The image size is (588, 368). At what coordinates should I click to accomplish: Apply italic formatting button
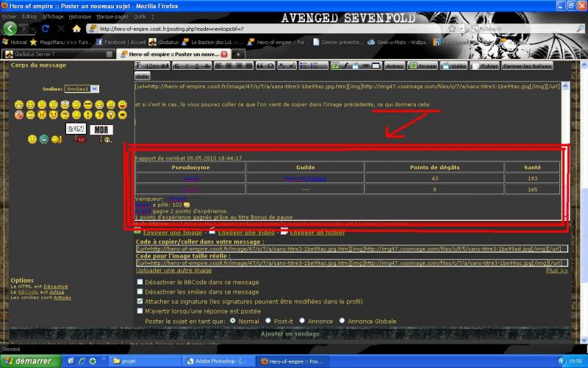(187, 66)
